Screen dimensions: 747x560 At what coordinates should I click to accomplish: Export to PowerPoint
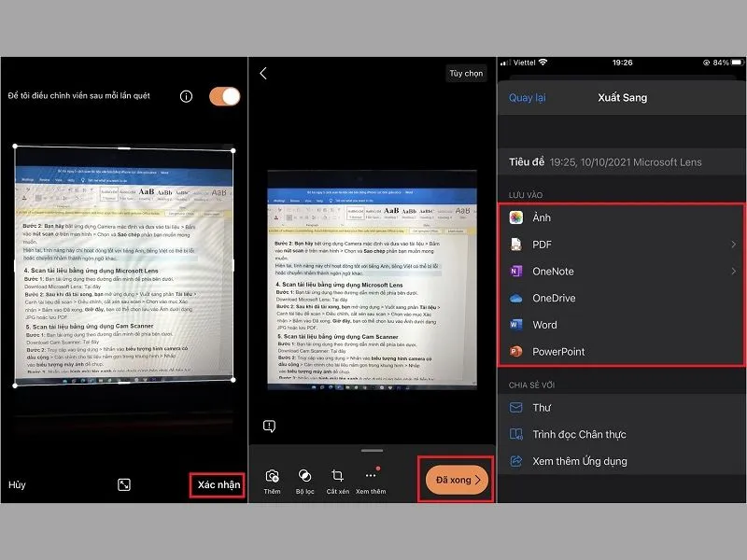[x=621, y=352]
